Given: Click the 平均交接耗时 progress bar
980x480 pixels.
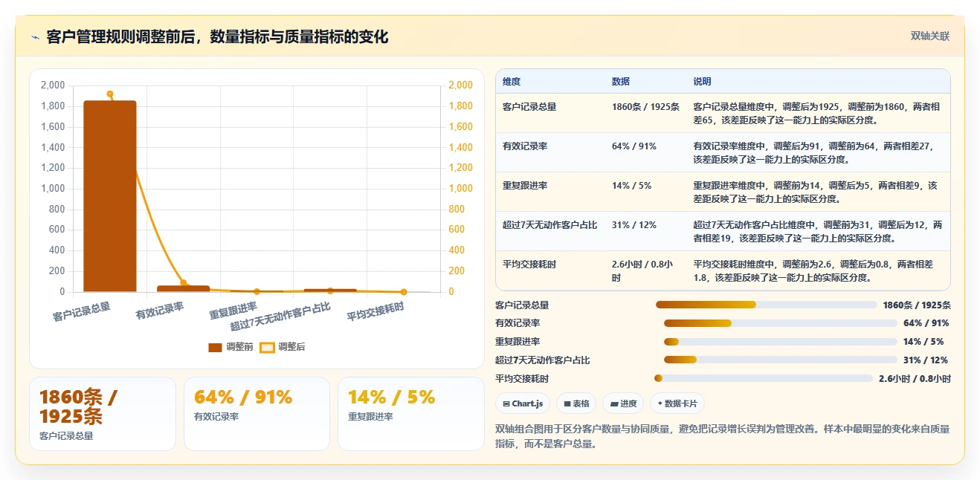Looking at the screenshot, I should point(764,378).
